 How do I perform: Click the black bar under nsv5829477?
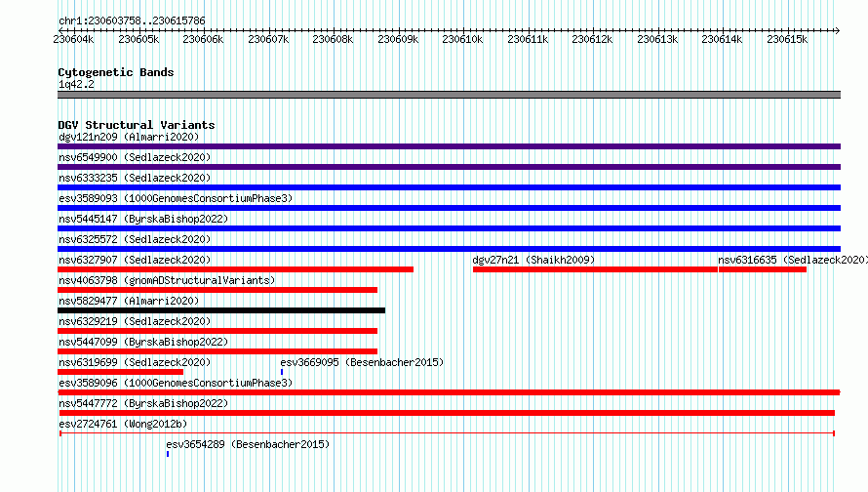pos(221,310)
